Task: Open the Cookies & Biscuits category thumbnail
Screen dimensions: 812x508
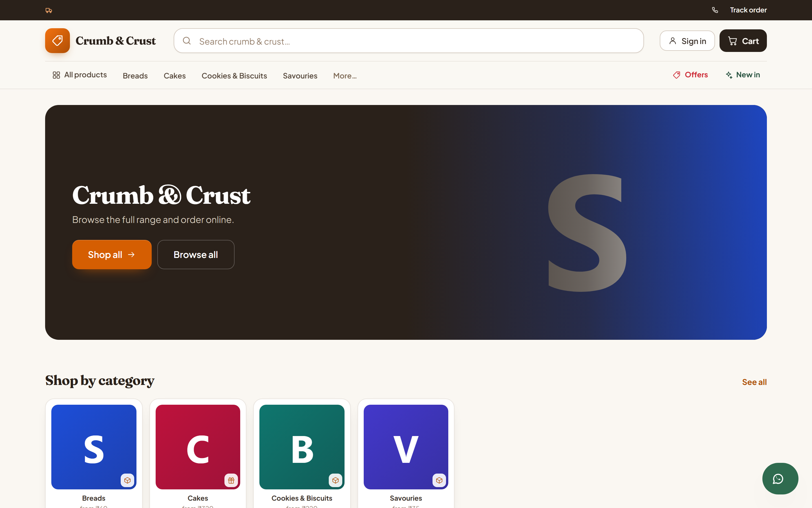Action: 302,447
